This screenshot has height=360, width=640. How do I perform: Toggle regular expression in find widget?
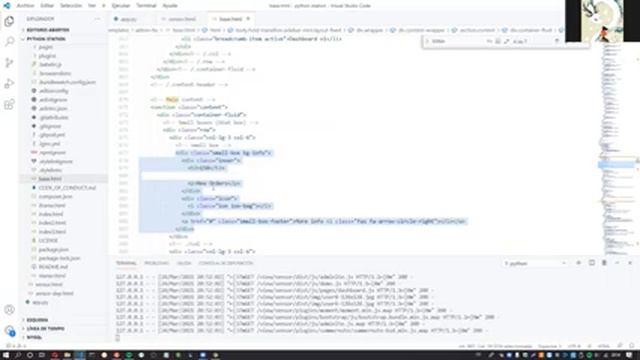click(x=507, y=41)
